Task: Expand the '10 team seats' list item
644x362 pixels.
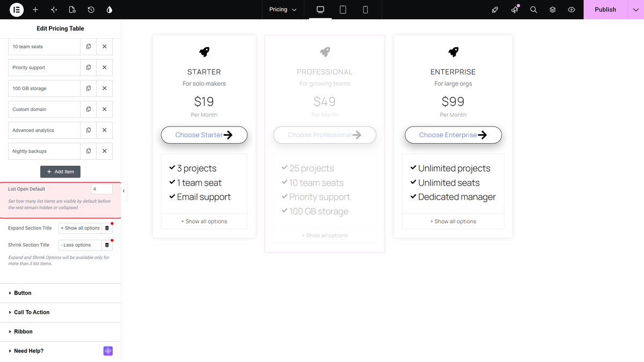Action: (x=44, y=47)
